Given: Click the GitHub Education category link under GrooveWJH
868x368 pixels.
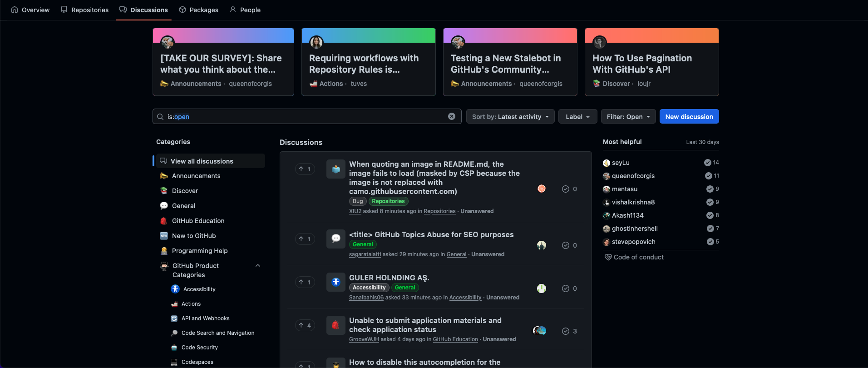Looking at the screenshot, I should pos(455,339).
